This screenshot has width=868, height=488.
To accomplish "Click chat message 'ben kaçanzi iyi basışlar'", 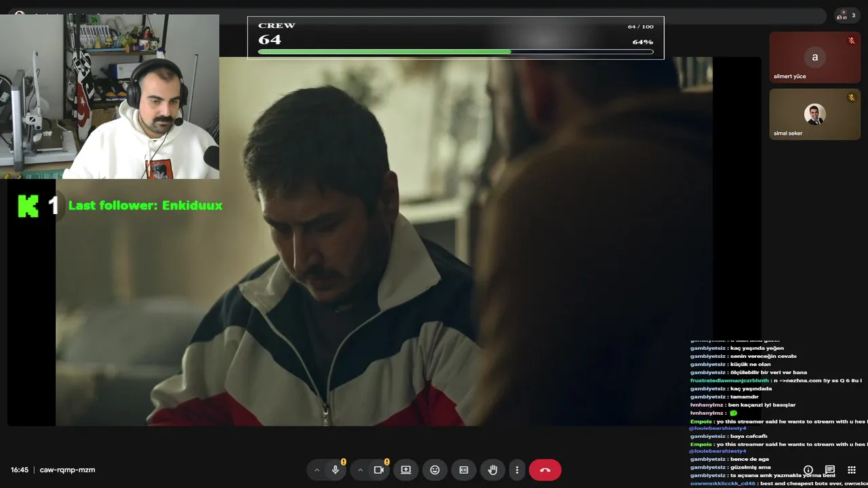I will [762, 405].
